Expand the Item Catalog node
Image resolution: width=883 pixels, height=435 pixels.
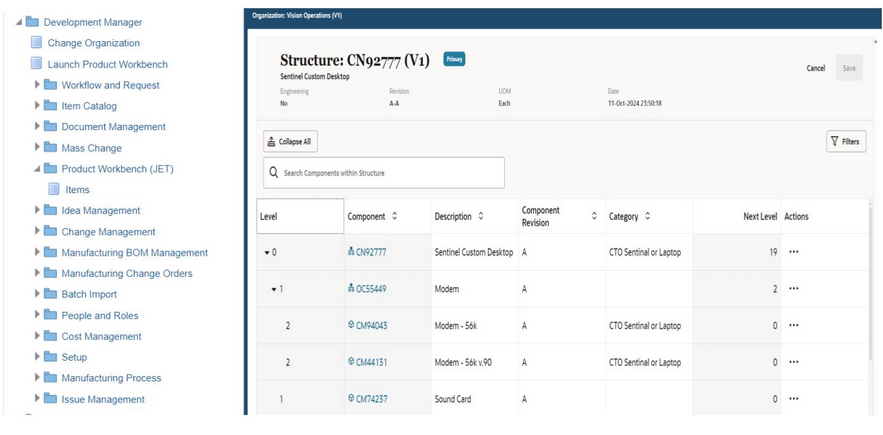[x=37, y=105]
